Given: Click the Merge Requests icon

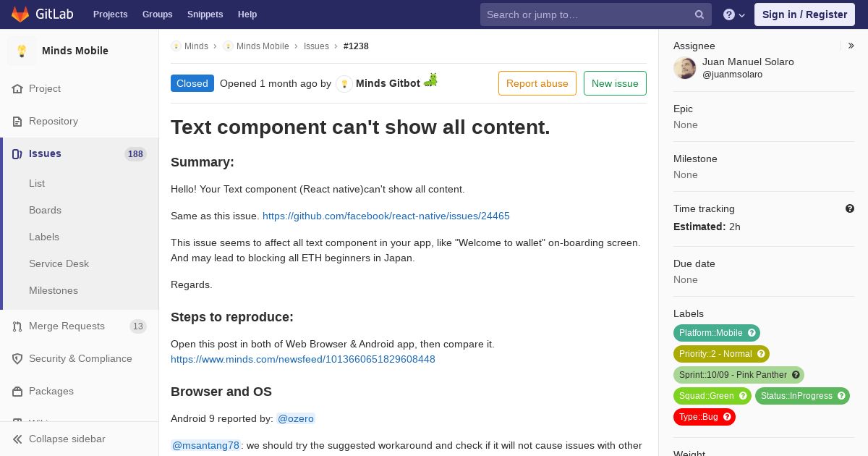Looking at the screenshot, I should 17,326.
